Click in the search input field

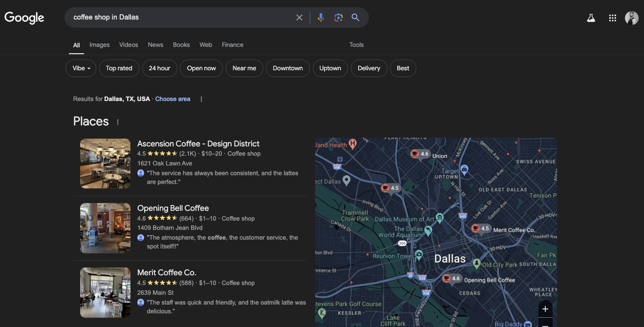pos(181,18)
